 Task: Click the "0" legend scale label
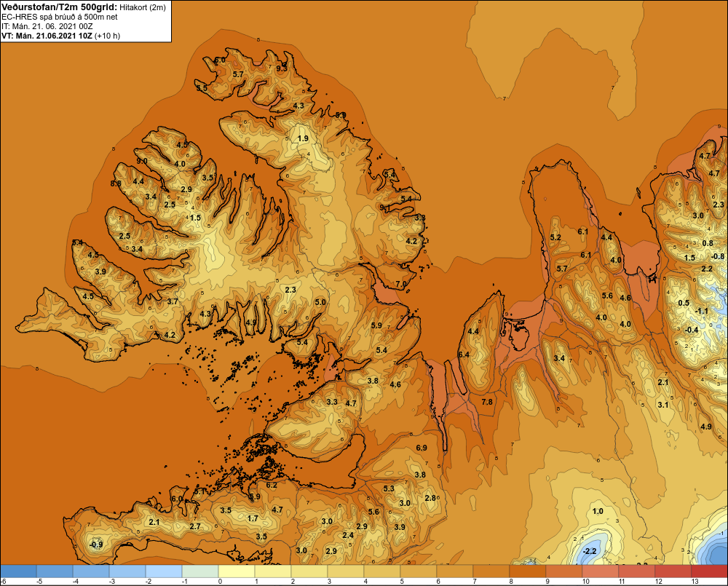click(x=220, y=582)
